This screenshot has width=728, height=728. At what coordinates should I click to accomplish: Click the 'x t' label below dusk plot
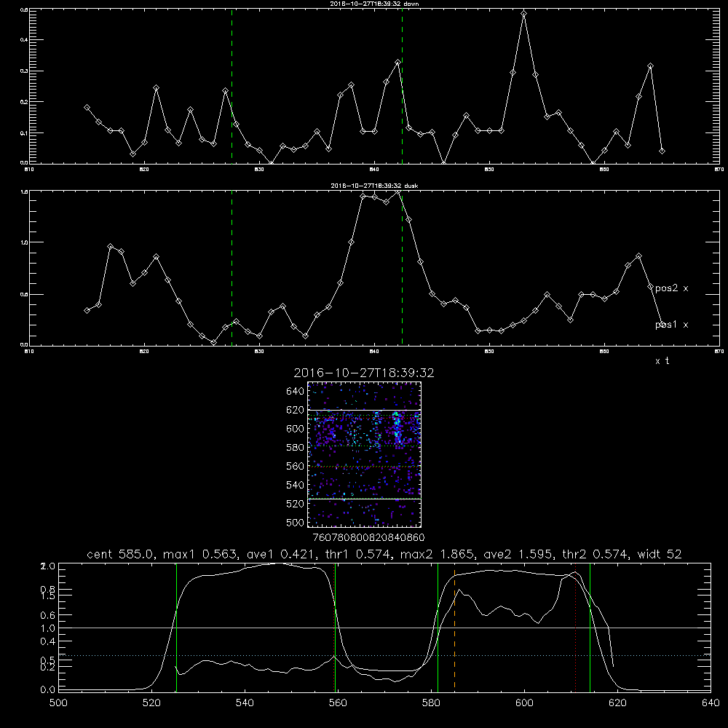point(662,361)
